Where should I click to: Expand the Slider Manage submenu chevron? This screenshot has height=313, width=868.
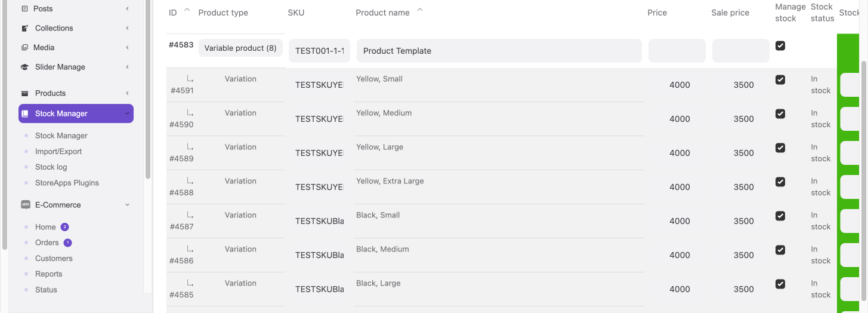[128, 67]
